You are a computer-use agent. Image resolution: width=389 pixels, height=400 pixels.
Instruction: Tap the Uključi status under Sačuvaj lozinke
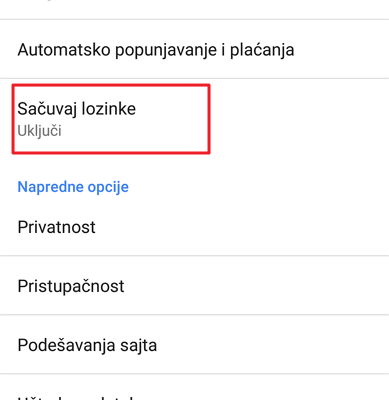39,131
